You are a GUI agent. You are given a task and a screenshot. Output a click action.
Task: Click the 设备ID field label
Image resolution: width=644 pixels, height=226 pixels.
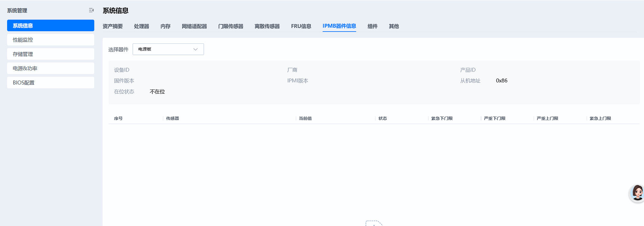pyautogui.click(x=122, y=70)
